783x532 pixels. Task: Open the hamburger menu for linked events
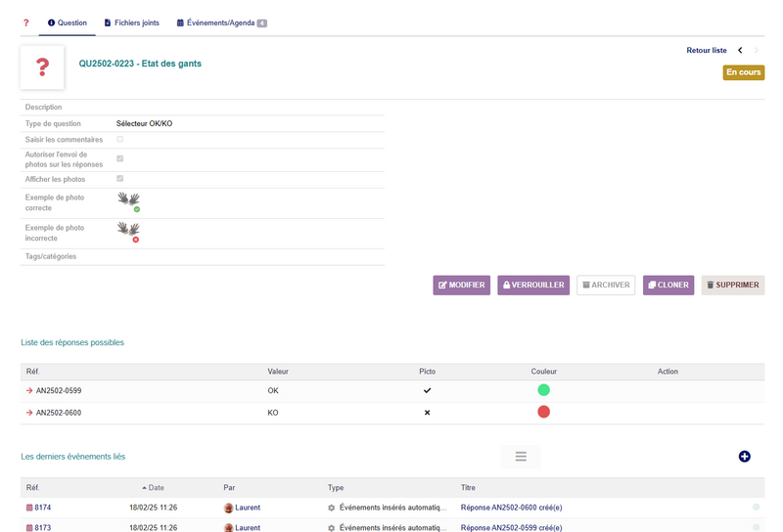[521, 456]
